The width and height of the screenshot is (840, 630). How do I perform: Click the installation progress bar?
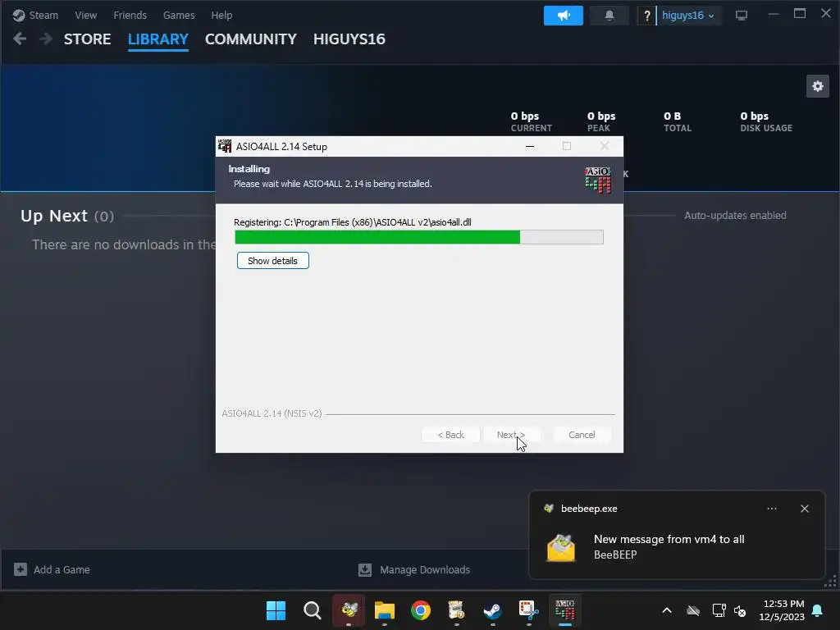click(419, 237)
